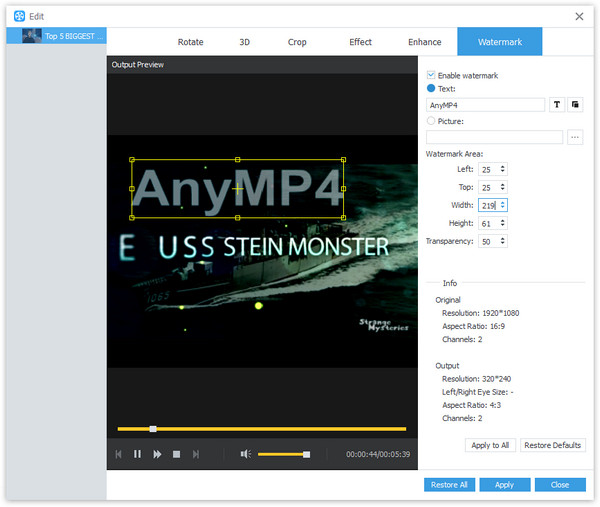Click the next frame button
Screen dimensions: 600x507
[x=196, y=454]
